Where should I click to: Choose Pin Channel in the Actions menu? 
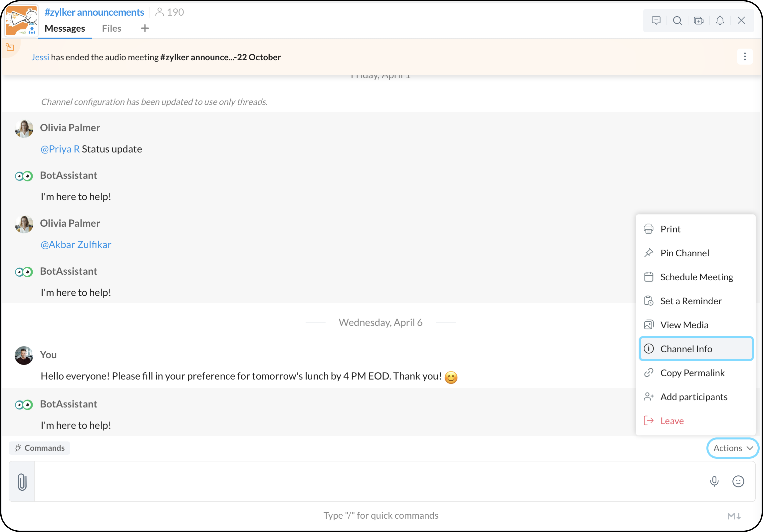point(696,253)
